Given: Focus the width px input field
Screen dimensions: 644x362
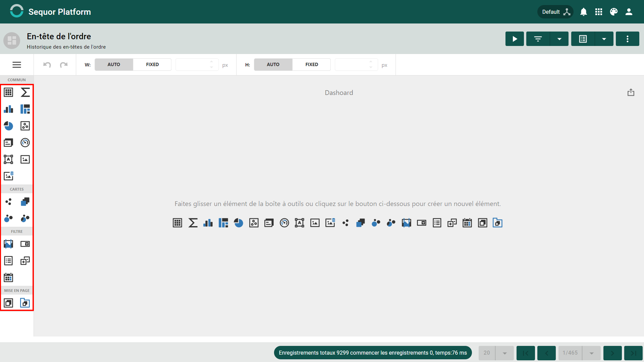Looking at the screenshot, I should [x=197, y=64].
